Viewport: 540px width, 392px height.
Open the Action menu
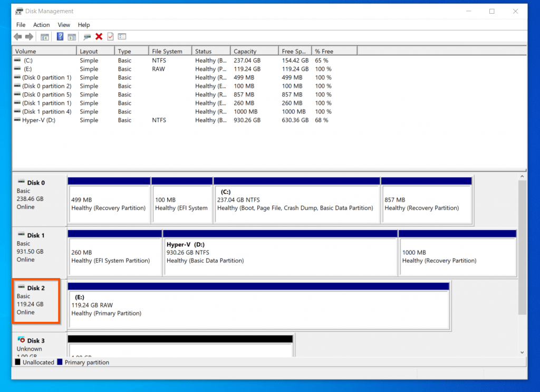(x=41, y=25)
